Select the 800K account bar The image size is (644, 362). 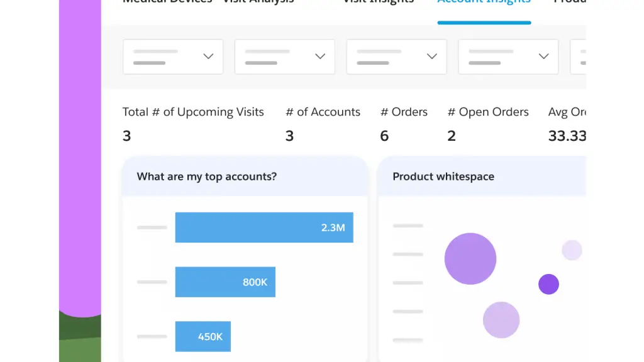225,282
